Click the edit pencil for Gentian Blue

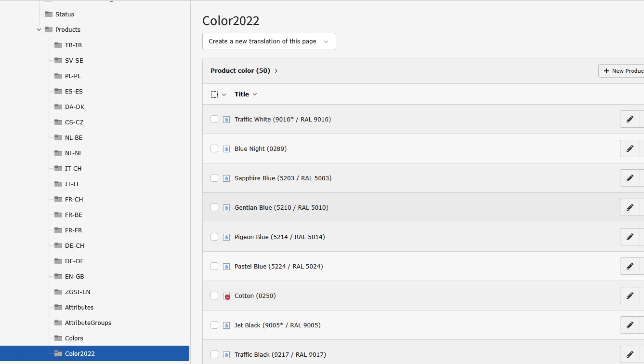(630, 207)
